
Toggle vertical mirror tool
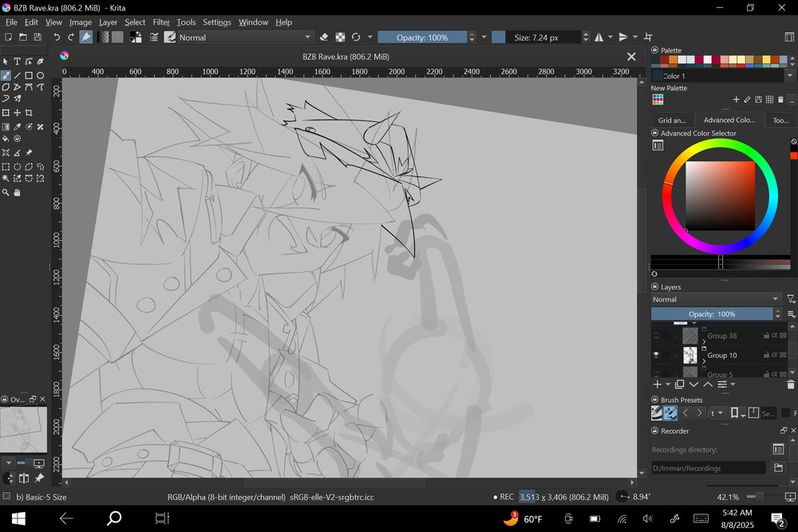click(x=623, y=37)
